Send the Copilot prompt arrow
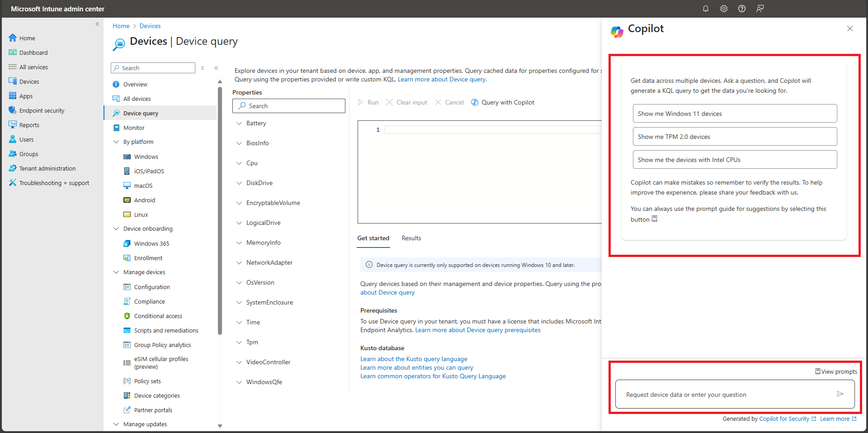The width and height of the screenshot is (868, 433). tap(840, 394)
